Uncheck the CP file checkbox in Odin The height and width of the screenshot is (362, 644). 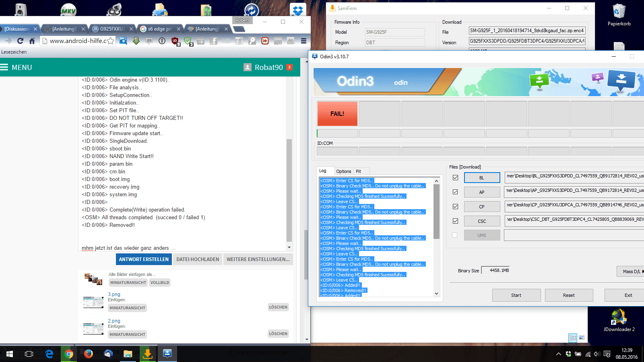click(455, 206)
